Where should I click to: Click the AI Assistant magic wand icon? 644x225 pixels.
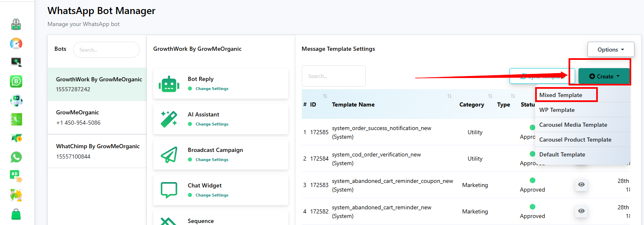click(x=169, y=119)
